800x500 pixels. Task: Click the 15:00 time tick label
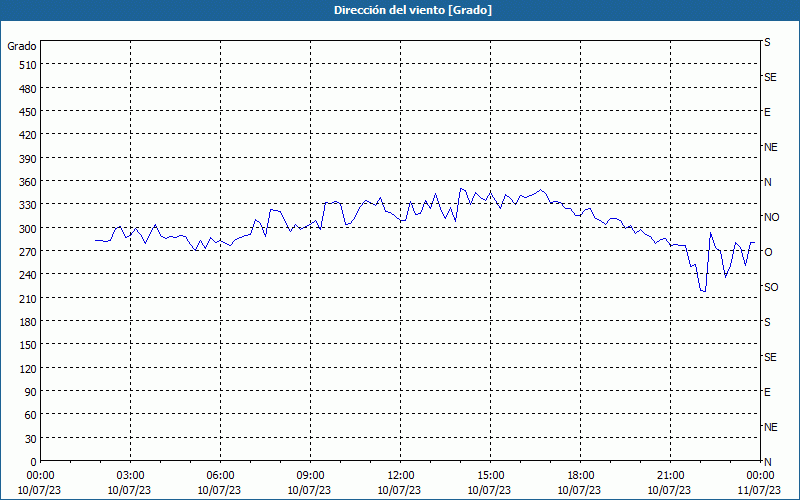[x=490, y=476]
